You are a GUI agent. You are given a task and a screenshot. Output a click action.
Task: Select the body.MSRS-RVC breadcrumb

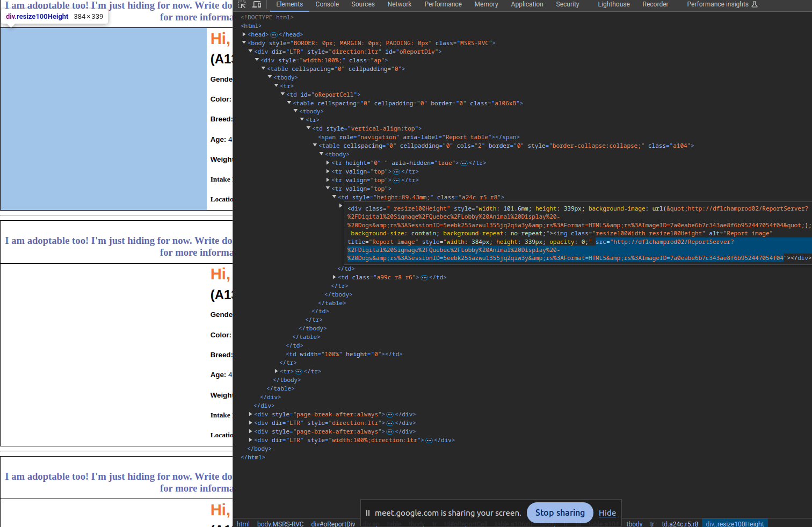pyautogui.click(x=280, y=524)
